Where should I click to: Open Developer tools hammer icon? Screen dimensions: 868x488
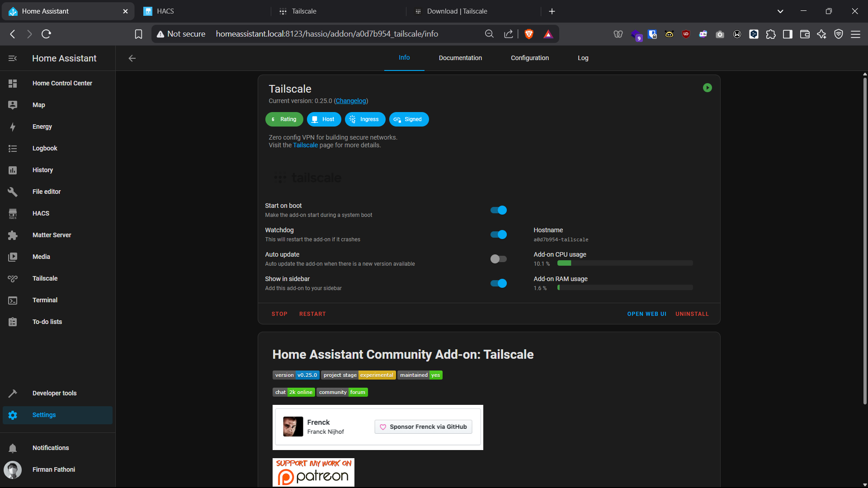[x=13, y=393]
